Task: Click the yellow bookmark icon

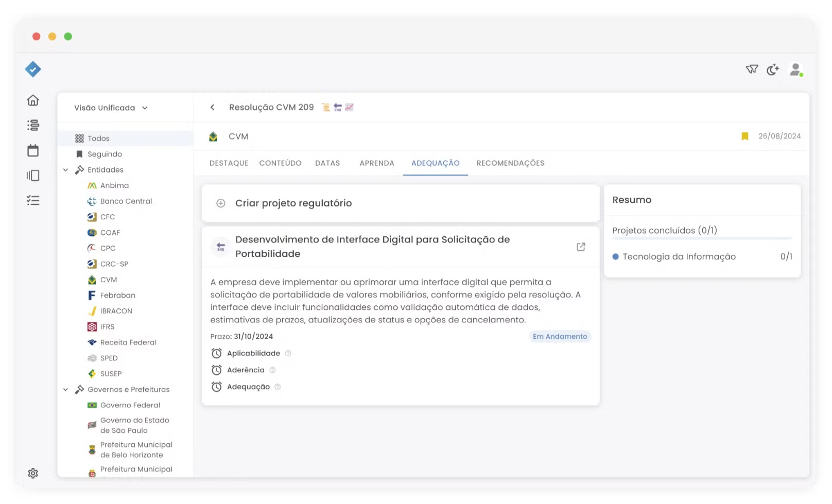Action: [744, 136]
